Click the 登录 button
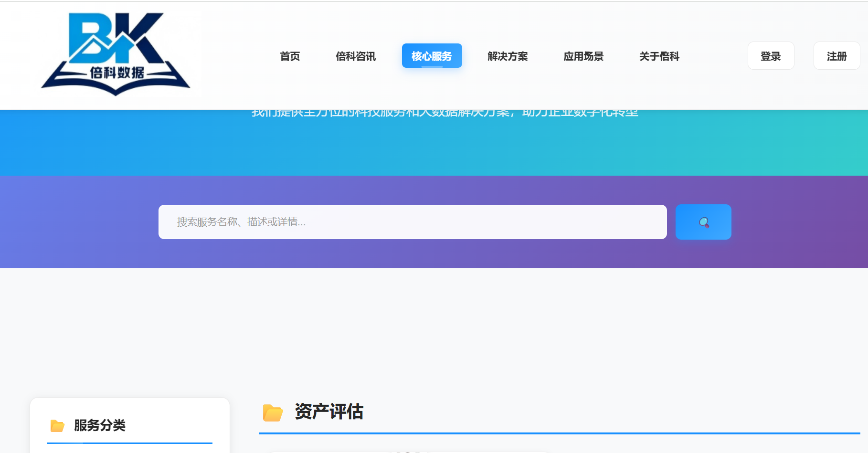Viewport: 868px width, 453px height. point(771,56)
